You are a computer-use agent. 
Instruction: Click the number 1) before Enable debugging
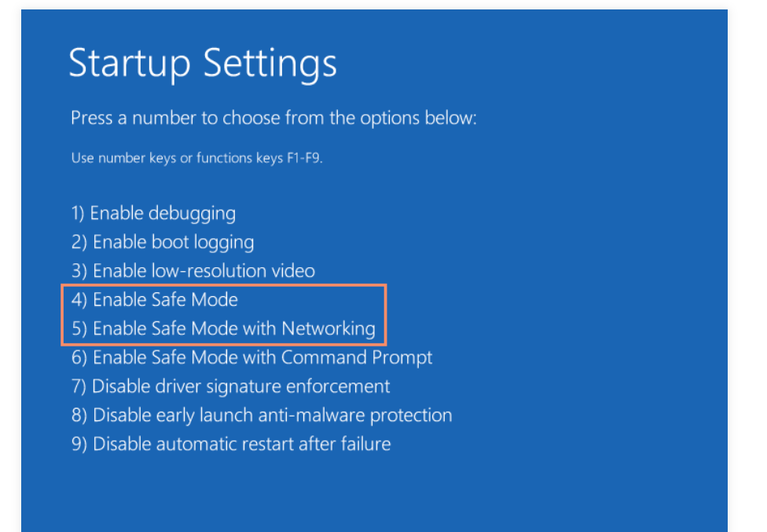click(78, 213)
